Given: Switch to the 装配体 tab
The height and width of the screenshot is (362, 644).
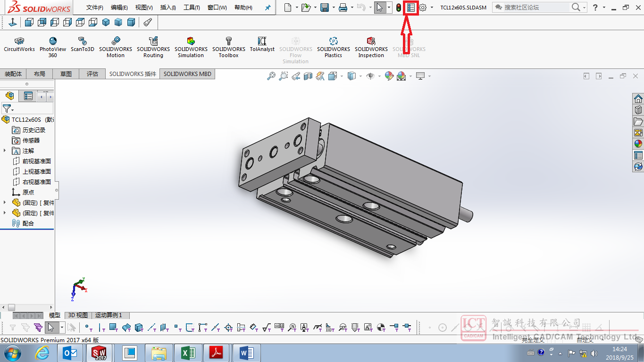Looking at the screenshot, I should pyautogui.click(x=13, y=74).
